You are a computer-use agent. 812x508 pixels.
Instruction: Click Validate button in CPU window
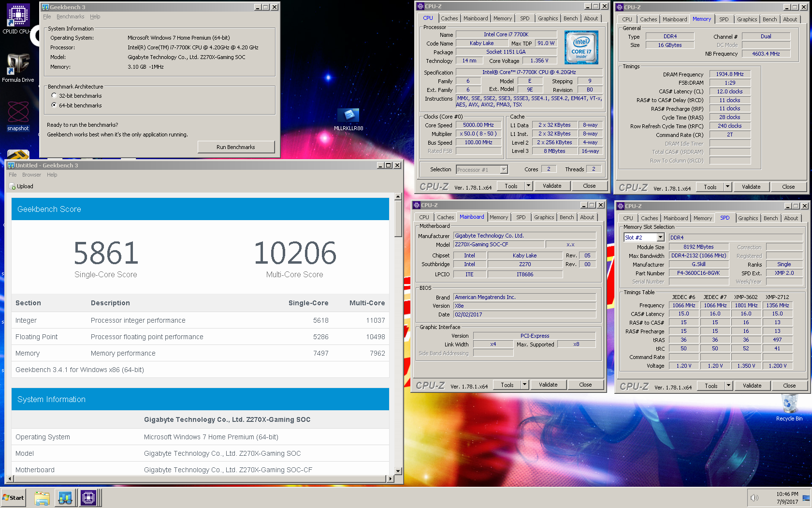pos(552,186)
